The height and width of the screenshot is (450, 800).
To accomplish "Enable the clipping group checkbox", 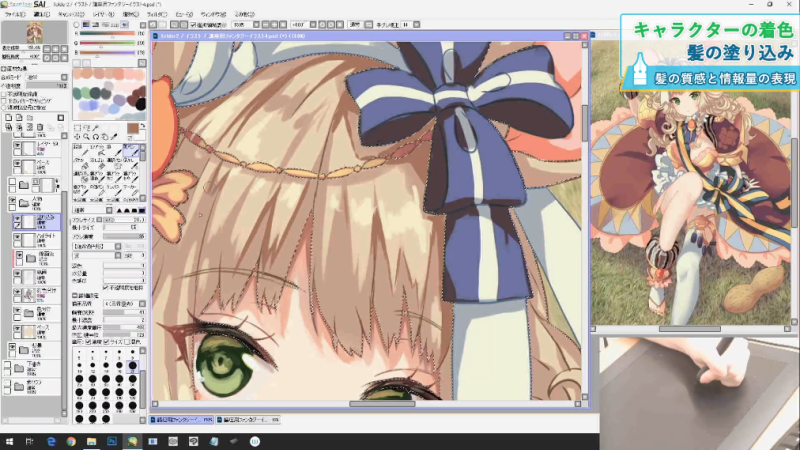I will pos(4,101).
